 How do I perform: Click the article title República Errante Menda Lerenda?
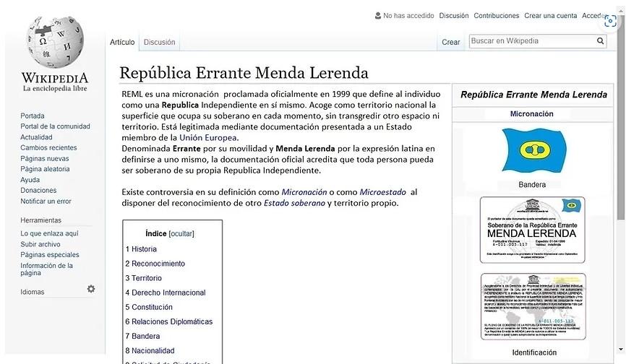tap(244, 73)
